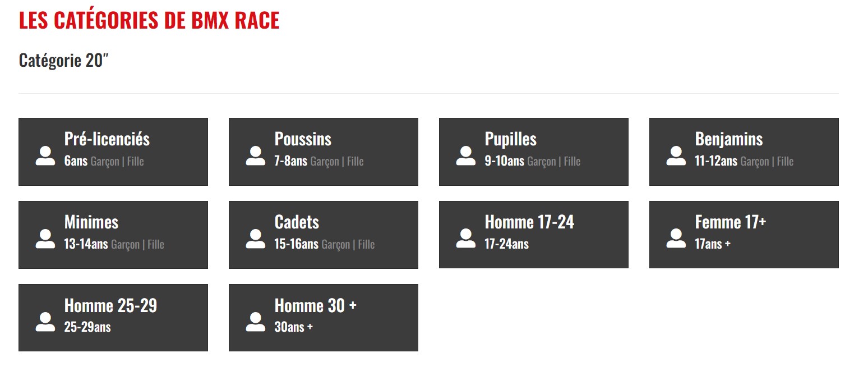Screen dimensions: 868x380
Task: Open the Minimes category heading
Action: click(91, 222)
